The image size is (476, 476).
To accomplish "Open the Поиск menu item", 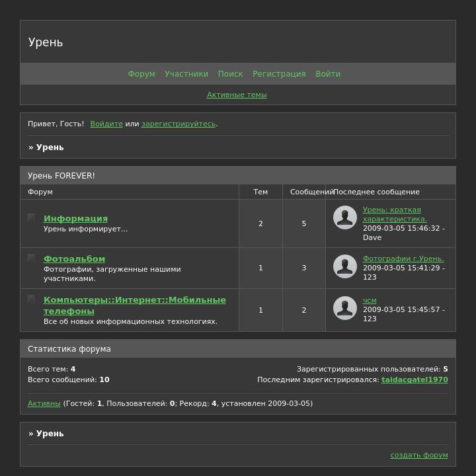I will [x=231, y=74].
